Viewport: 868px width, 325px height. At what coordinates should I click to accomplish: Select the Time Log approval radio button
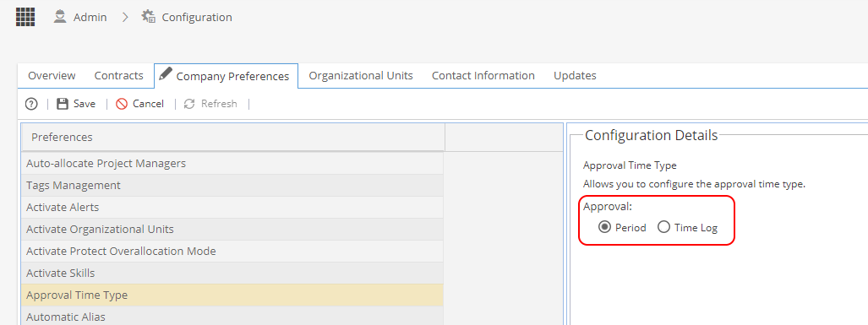pos(663,227)
